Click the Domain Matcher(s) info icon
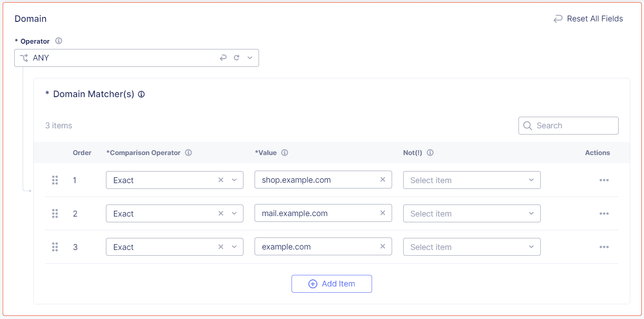This screenshot has height=319, width=644. (142, 94)
